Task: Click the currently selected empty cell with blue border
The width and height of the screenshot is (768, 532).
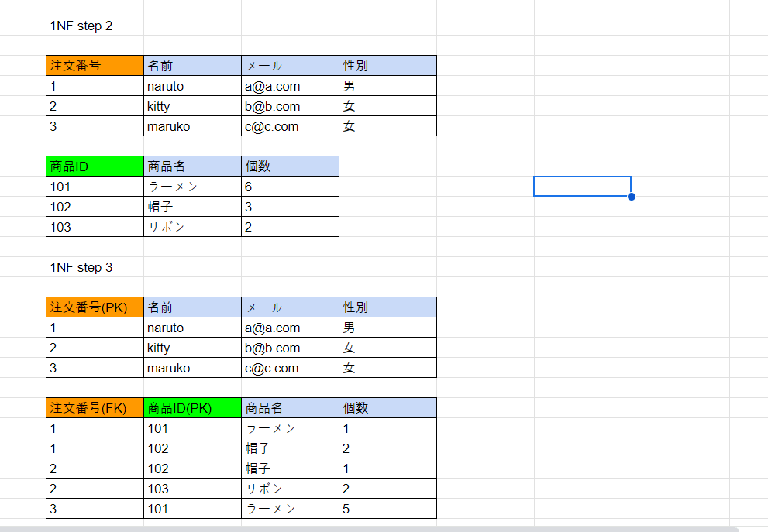Action: pos(582,187)
